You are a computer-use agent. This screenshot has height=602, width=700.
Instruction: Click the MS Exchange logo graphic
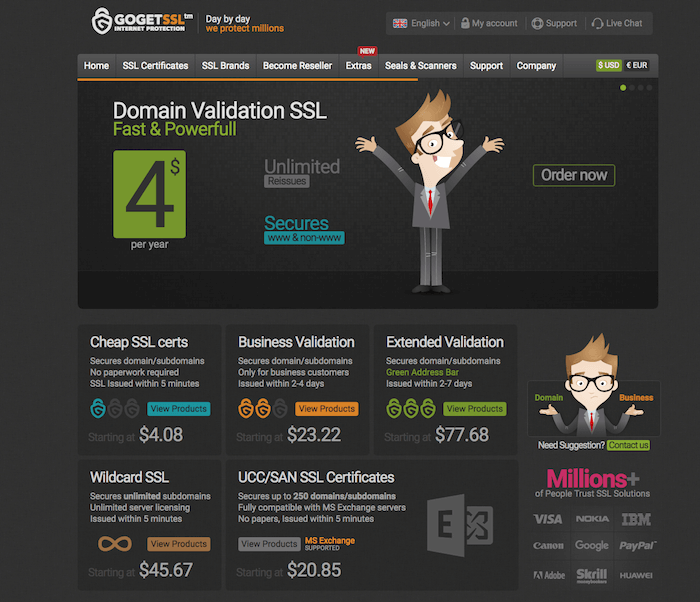pos(460,525)
